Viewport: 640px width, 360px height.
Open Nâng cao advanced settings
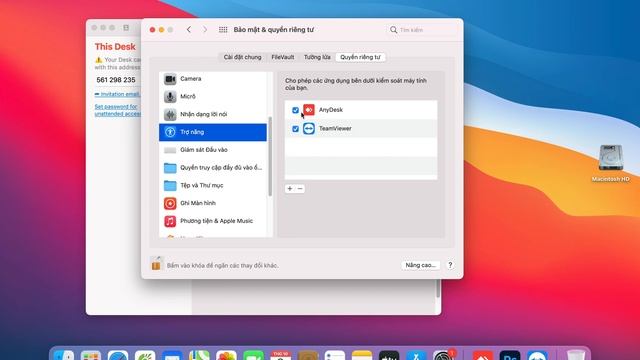(420, 265)
